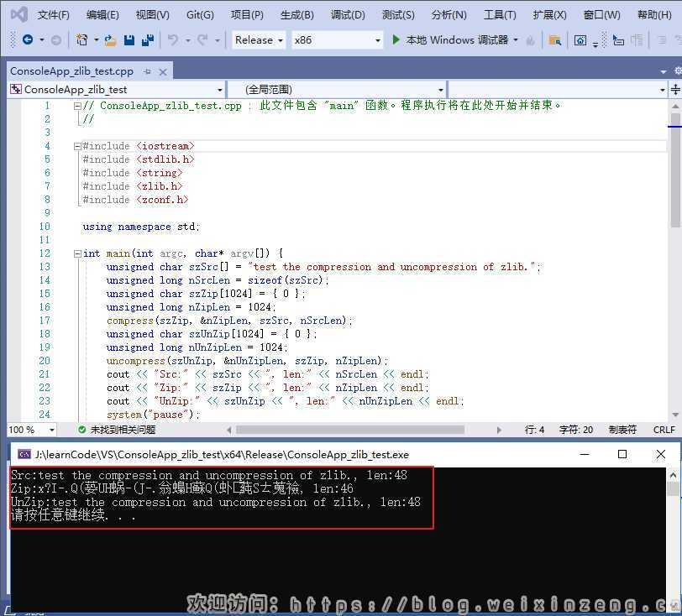The width and height of the screenshot is (682, 616).
Task: Open the ConsoleApp_zlib_test project scope dropdown
Action: (117, 90)
